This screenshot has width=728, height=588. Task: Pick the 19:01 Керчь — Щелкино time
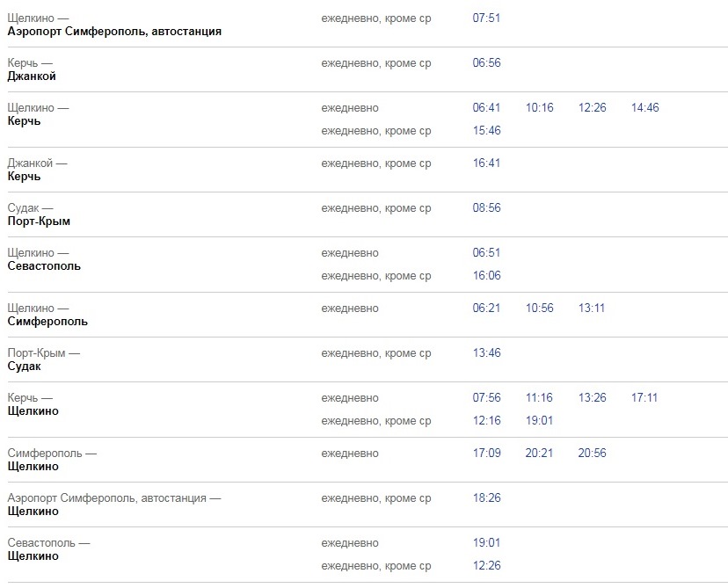pyautogui.click(x=539, y=421)
